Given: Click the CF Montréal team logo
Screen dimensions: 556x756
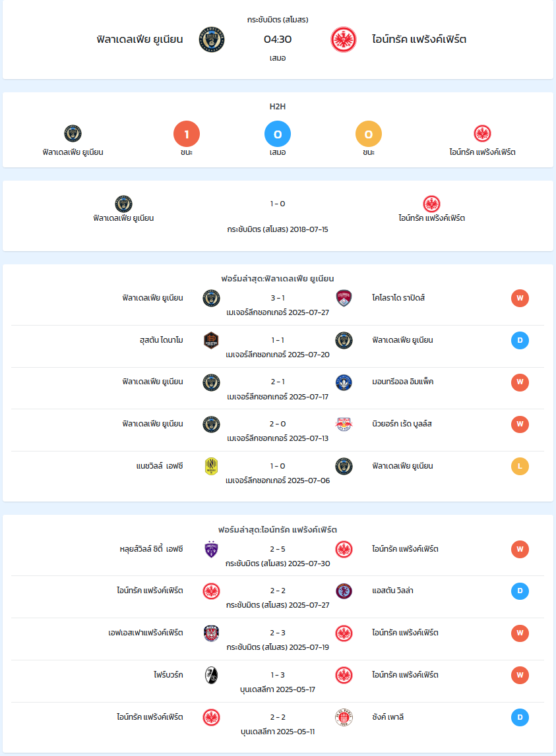Looking at the screenshot, I should 344,382.
